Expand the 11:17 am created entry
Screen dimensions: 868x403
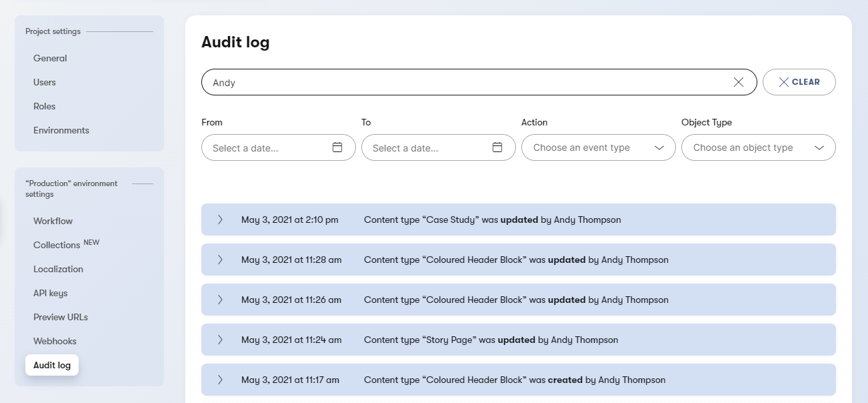(x=220, y=379)
